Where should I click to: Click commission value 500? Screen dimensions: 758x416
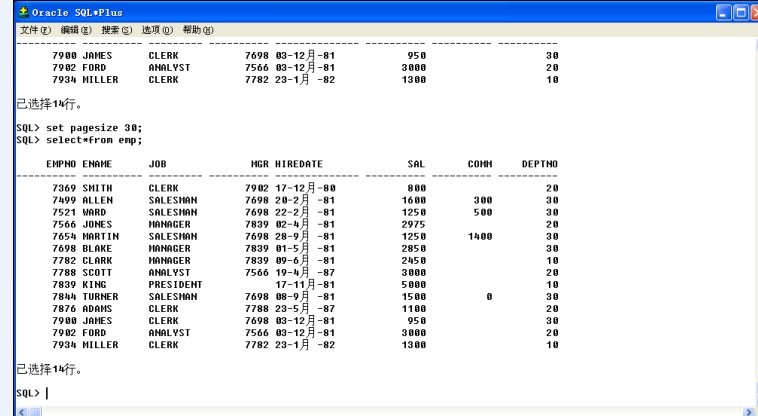point(483,212)
